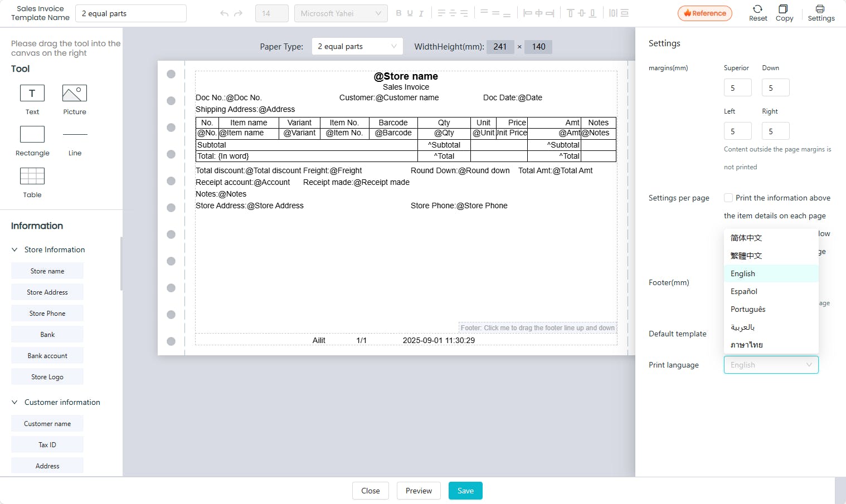The width and height of the screenshot is (846, 504).
Task: Click the Customer name field button
Action: pyautogui.click(x=47, y=424)
